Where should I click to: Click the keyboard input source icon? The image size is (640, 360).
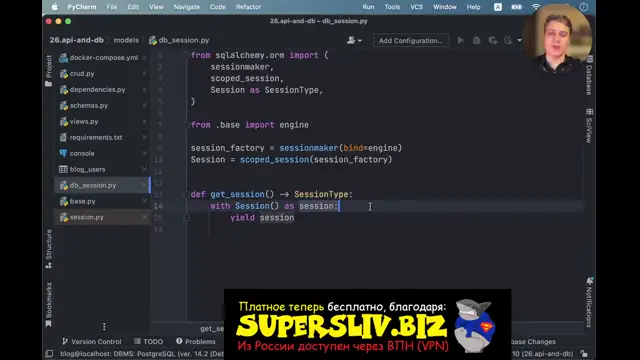click(498, 7)
